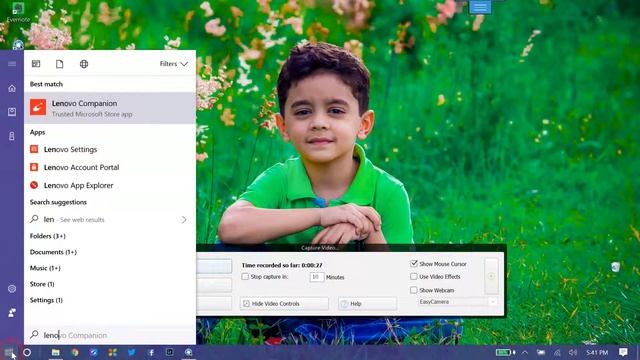Open the Lenovo Companion best match result
Image resolution: width=640 pixels, height=360 pixels.
click(x=110, y=108)
